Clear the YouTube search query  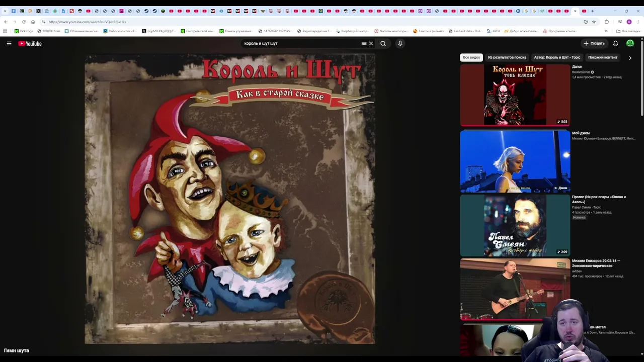371,44
